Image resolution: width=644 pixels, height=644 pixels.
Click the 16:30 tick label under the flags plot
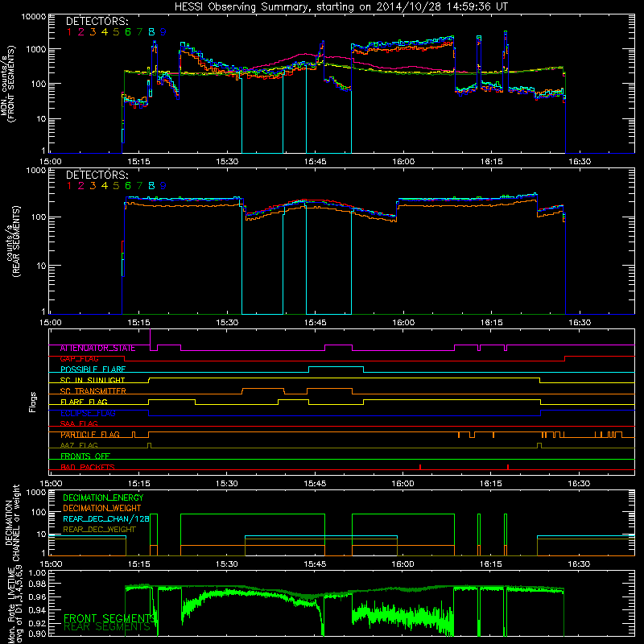point(579,483)
